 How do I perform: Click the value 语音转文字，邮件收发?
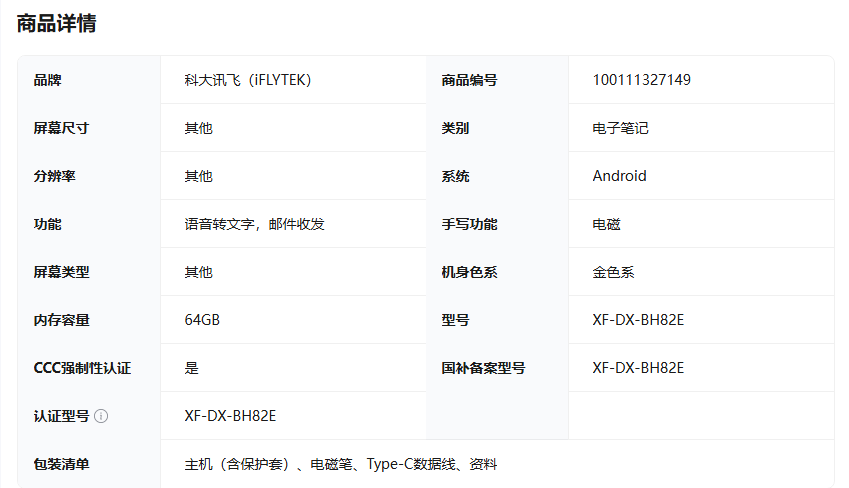(254, 224)
